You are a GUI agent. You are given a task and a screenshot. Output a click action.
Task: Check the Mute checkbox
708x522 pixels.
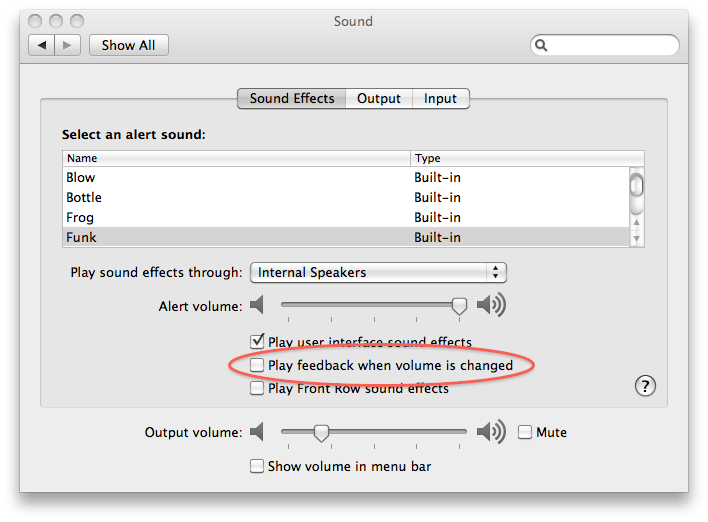[x=525, y=432]
